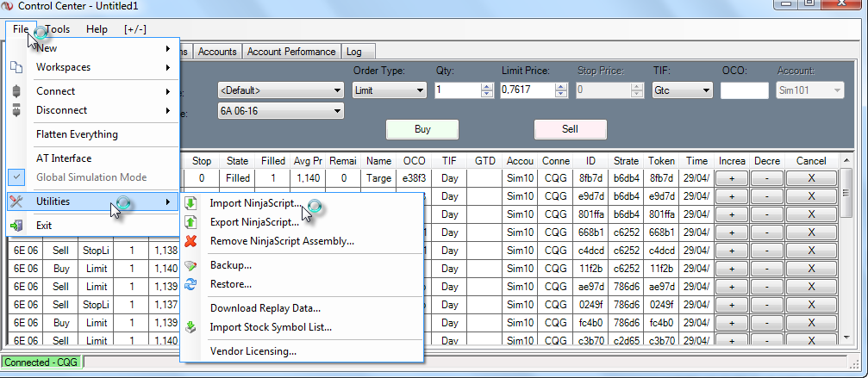
Task: Decrease order with ID ae97d
Action: coord(766,287)
